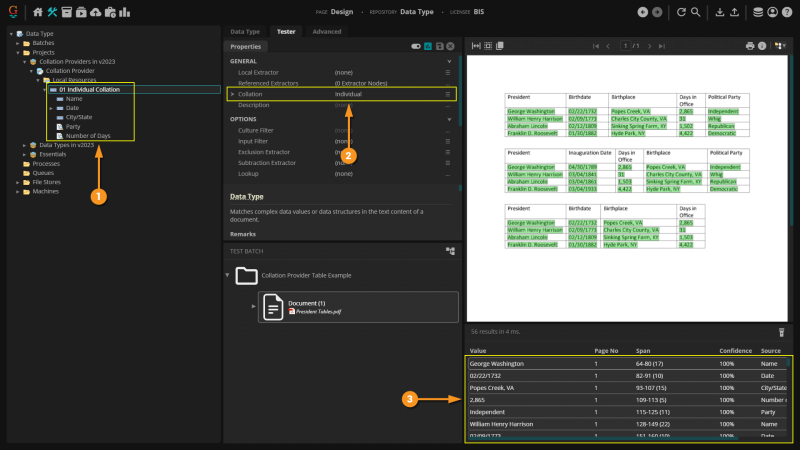Screen dimensions: 800x450
Task: Collapse the GENERAL properties section
Action: (448, 62)
